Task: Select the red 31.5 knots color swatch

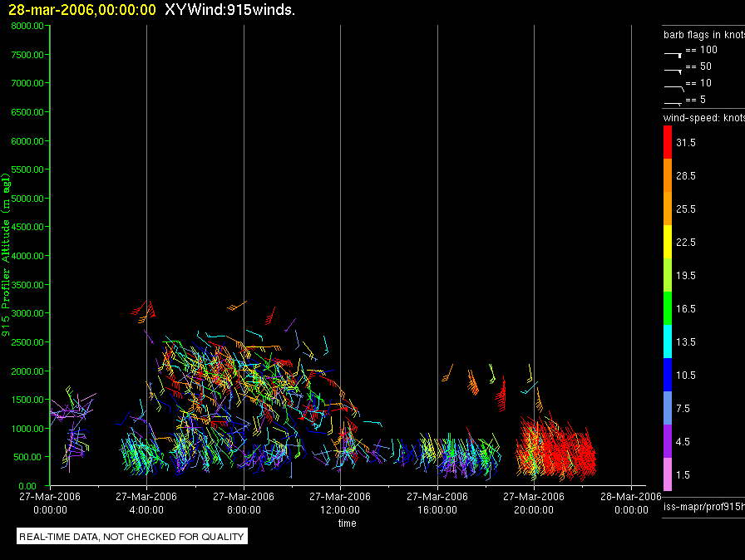Action: coord(668,142)
